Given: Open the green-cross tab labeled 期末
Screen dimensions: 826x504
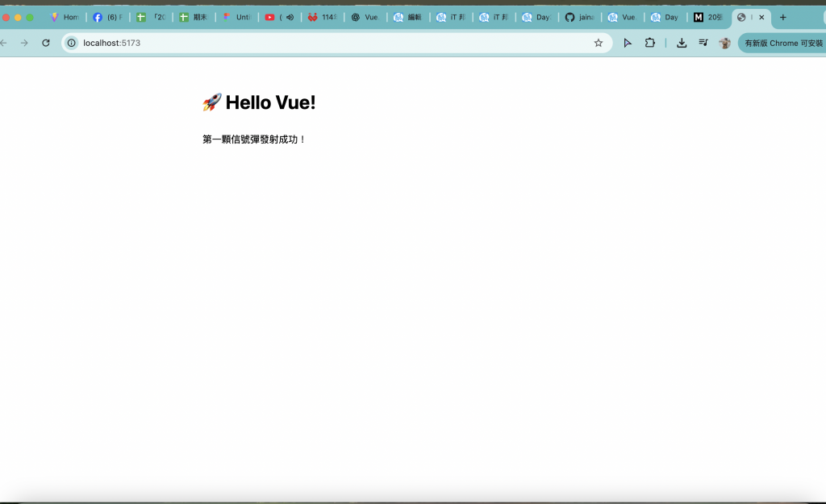Looking at the screenshot, I should (194, 18).
